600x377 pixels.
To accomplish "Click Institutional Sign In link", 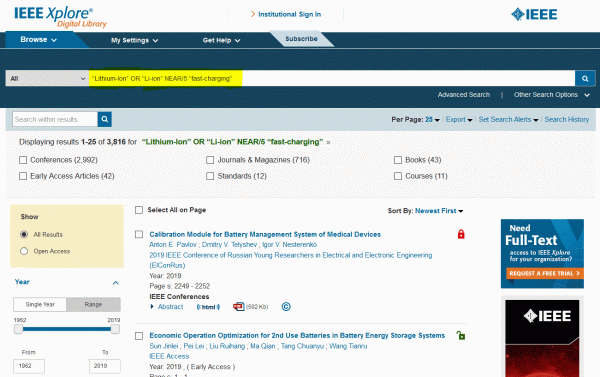I will [x=289, y=15].
